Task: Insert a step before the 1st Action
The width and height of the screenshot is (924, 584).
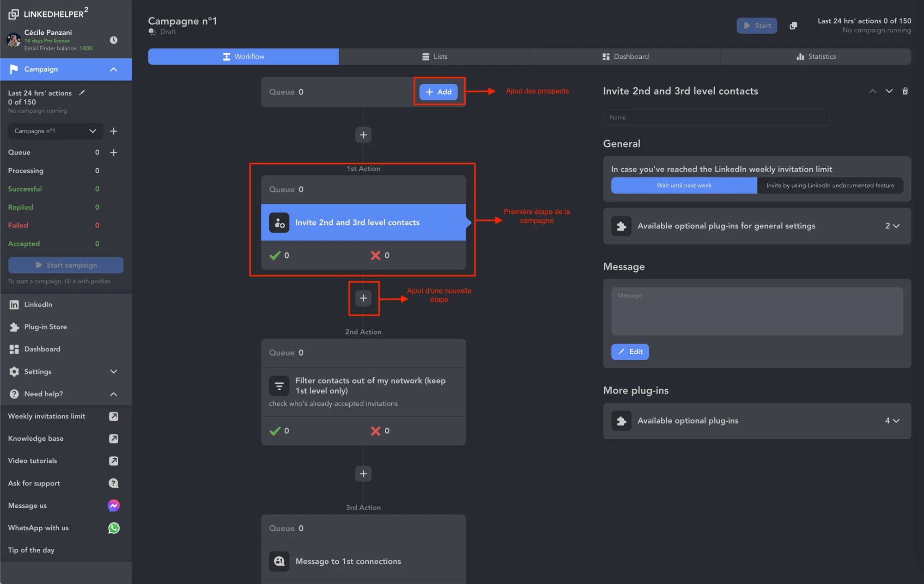Action: tap(364, 135)
